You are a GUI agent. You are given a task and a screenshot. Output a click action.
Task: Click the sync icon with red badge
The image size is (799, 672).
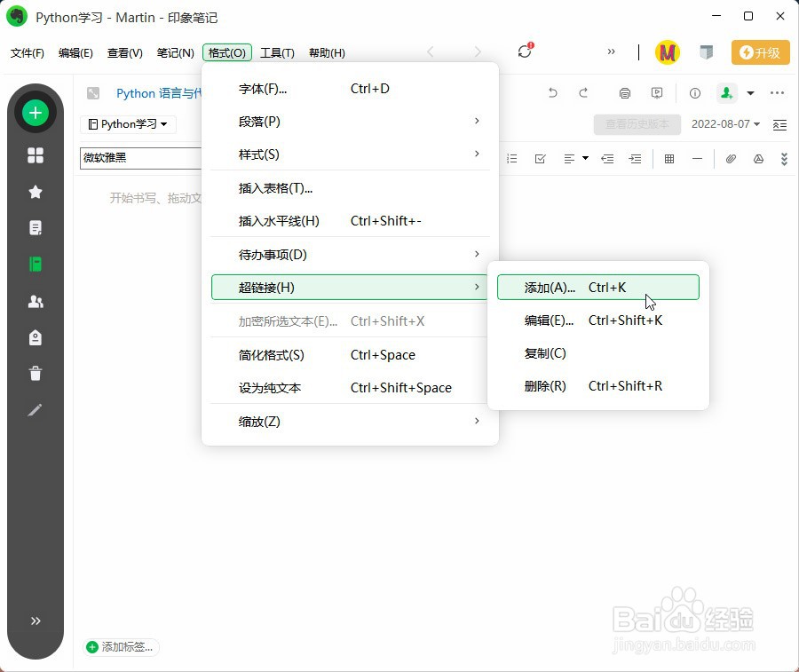525,51
